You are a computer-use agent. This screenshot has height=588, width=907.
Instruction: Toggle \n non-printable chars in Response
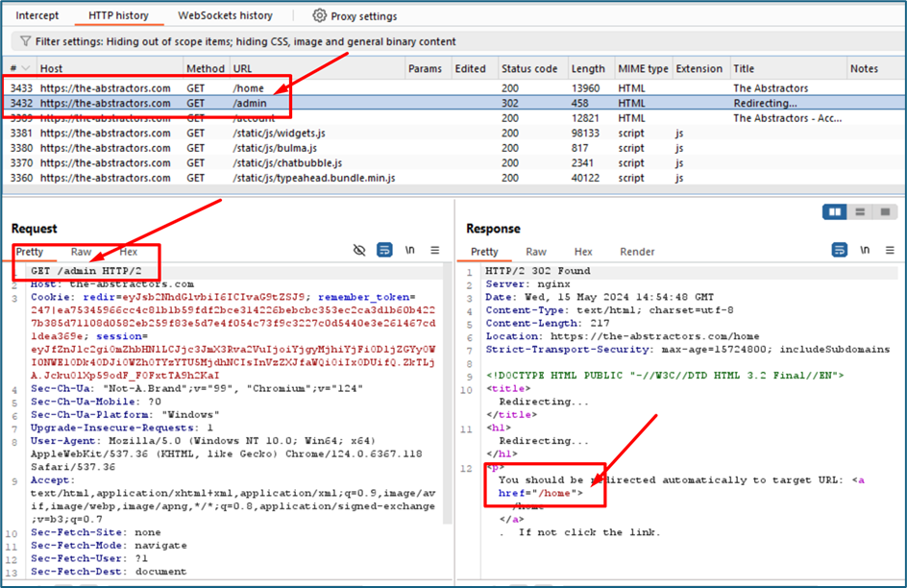865,250
